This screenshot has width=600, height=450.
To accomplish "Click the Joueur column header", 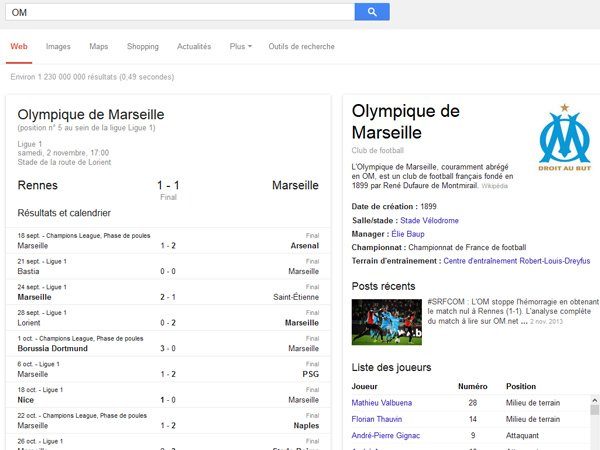I will click(x=364, y=386).
